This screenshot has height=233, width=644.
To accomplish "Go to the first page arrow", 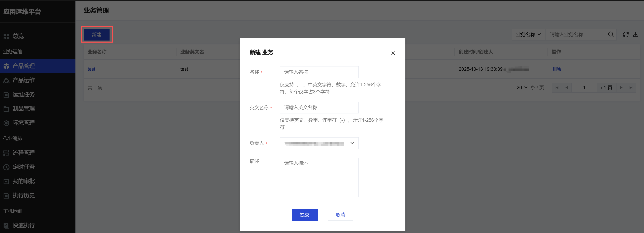I will (557, 88).
